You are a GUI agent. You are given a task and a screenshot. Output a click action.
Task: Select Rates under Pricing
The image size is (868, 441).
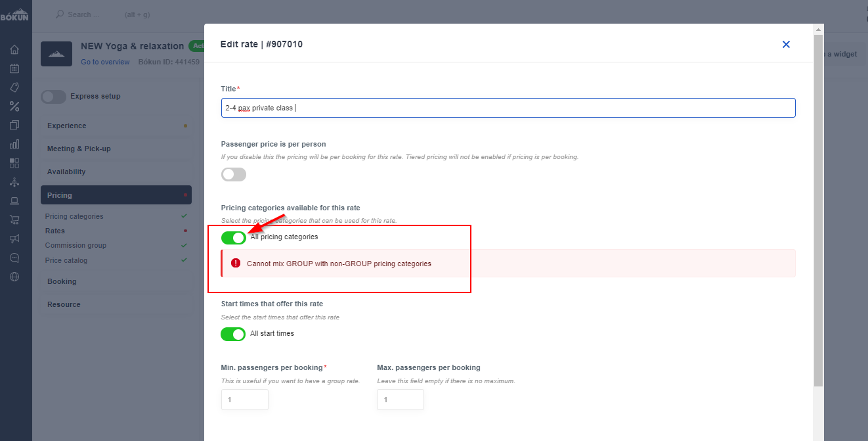(x=55, y=231)
